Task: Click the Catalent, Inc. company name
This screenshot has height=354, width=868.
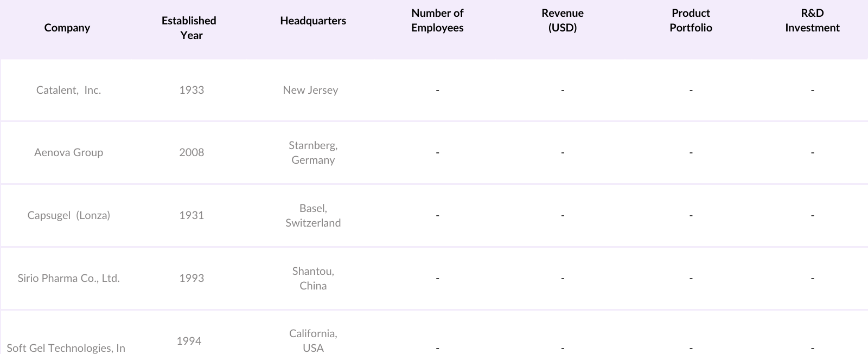Action: (x=68, y=90)
